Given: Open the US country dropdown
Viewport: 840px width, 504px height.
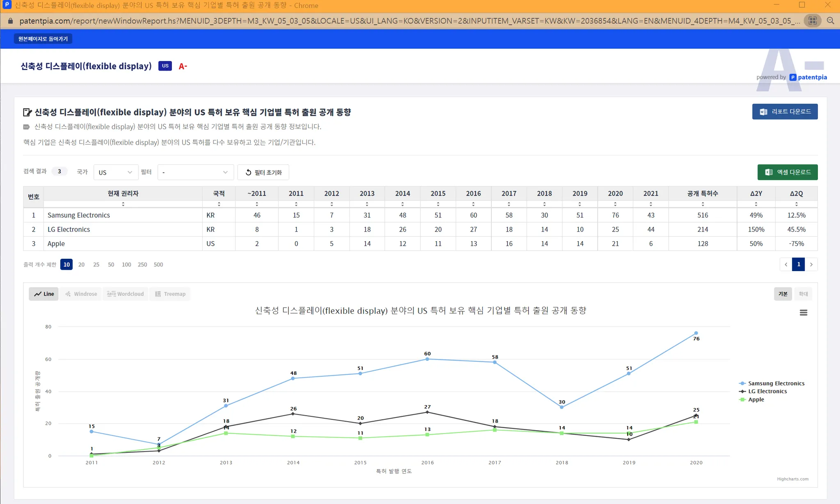Looking at the screenshot, I should [115, 172].
